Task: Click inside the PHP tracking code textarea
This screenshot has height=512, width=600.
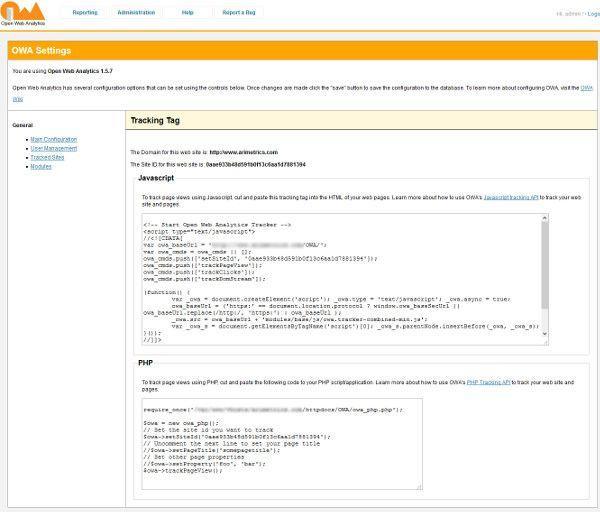Action: pos(282,444)
